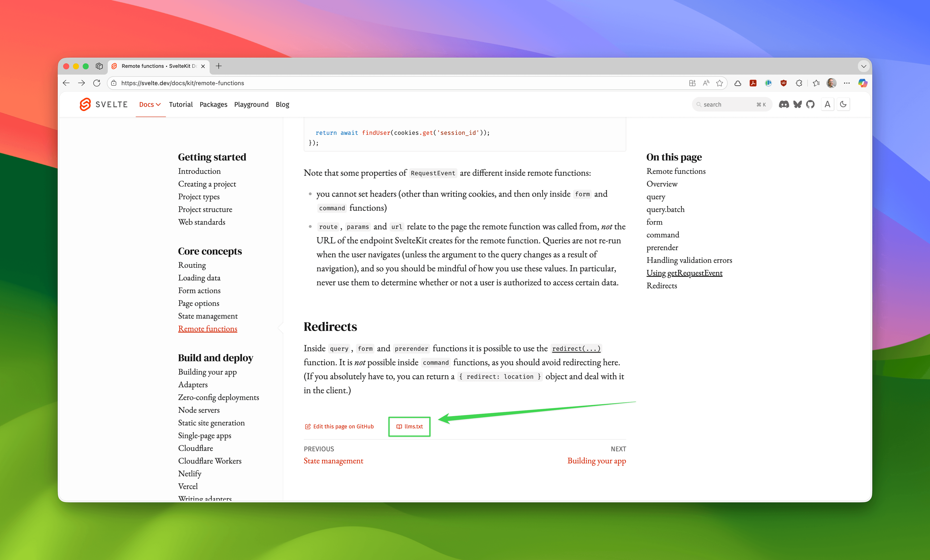Open the Playground nav item
This screenshot has width=930, height=560.
click(x=251, y=105)
